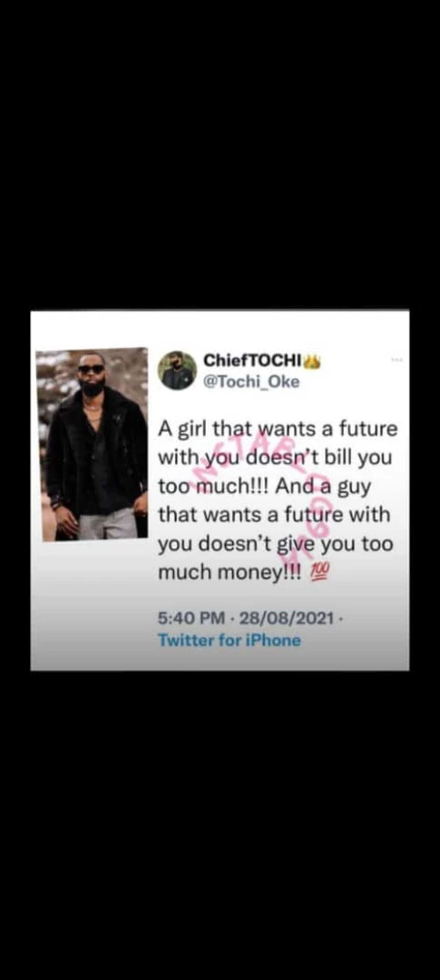The image size is (440, 980).
Task: Click the line 'that wants a future with'
Action: tap(274, 516)
